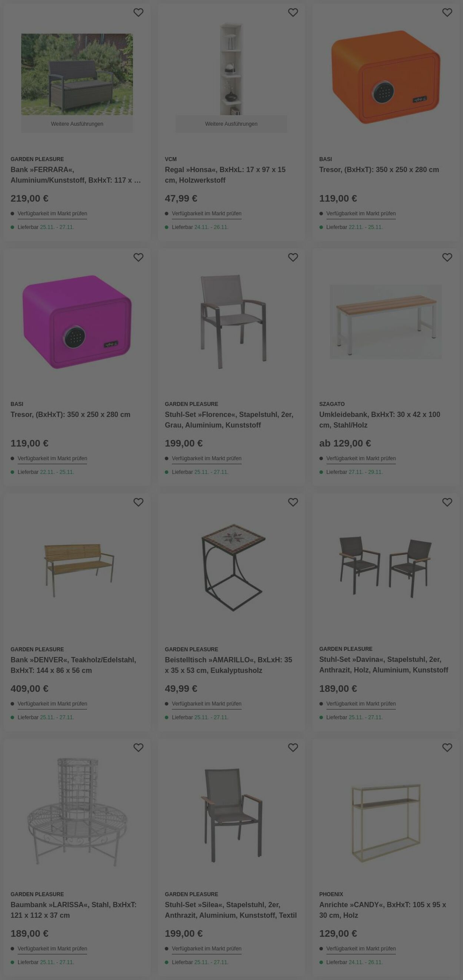Click heart icon on orange Tresor

click(447, 13)
